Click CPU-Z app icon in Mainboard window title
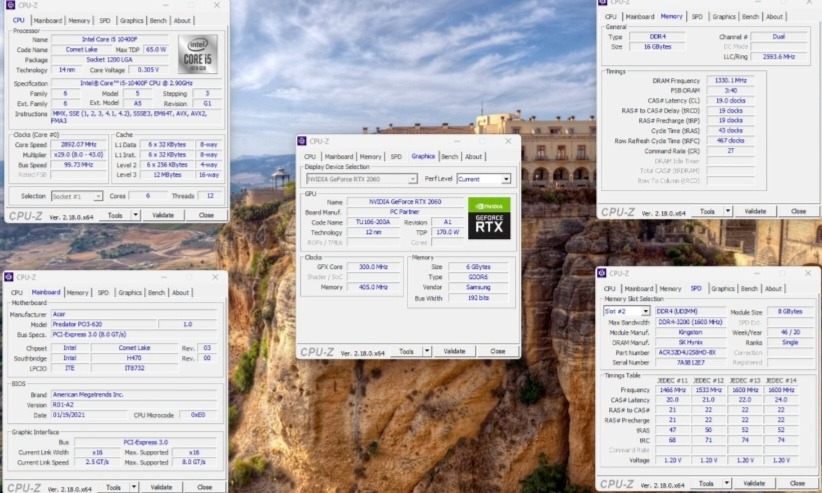 pyautogui.click(x=9, y=277)
